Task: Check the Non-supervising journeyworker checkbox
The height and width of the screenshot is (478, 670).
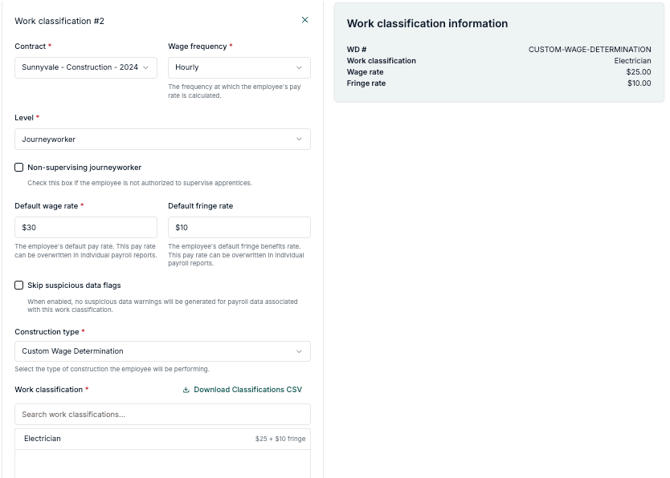Action: point(19,167)
